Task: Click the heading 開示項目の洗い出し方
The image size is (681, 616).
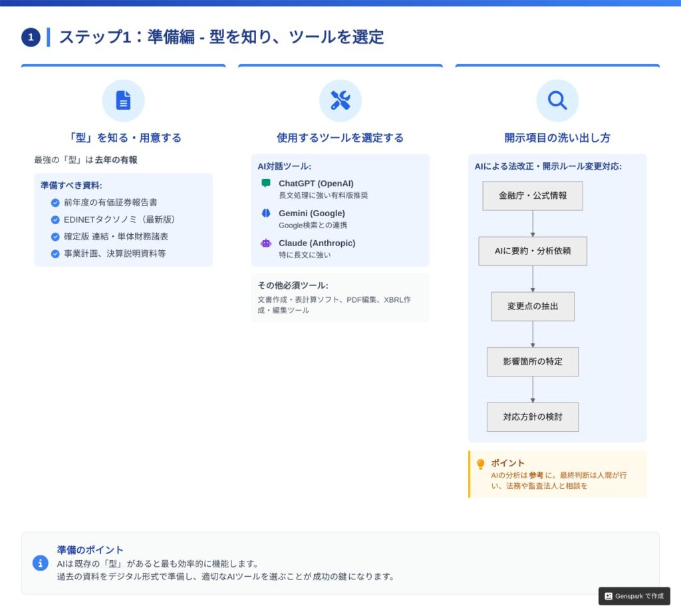Action: [x=557, y=138]
